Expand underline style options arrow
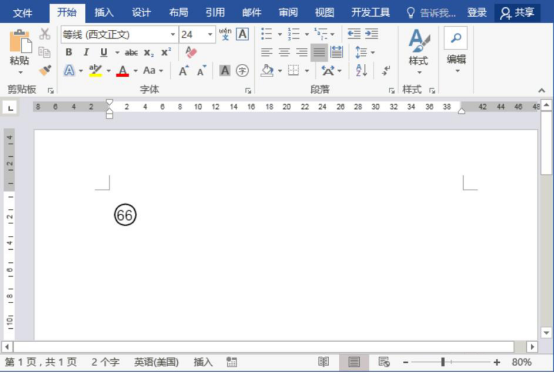Viewport: 554px width, 373px height. 117,53
